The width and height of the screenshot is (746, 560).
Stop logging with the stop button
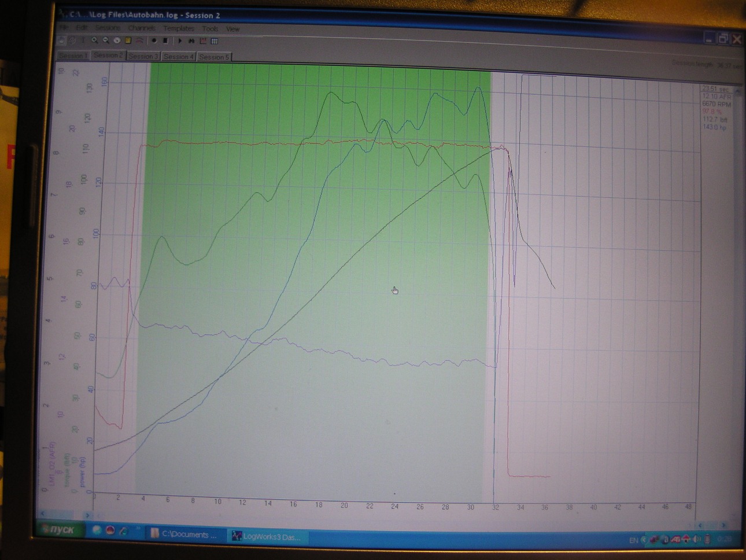click(x=165, y=41)
